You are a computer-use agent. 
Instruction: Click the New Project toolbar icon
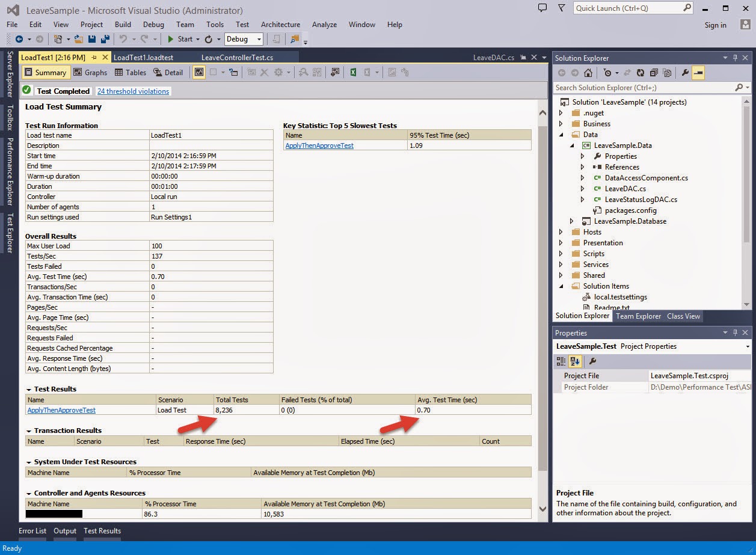[x=58, y=39]
